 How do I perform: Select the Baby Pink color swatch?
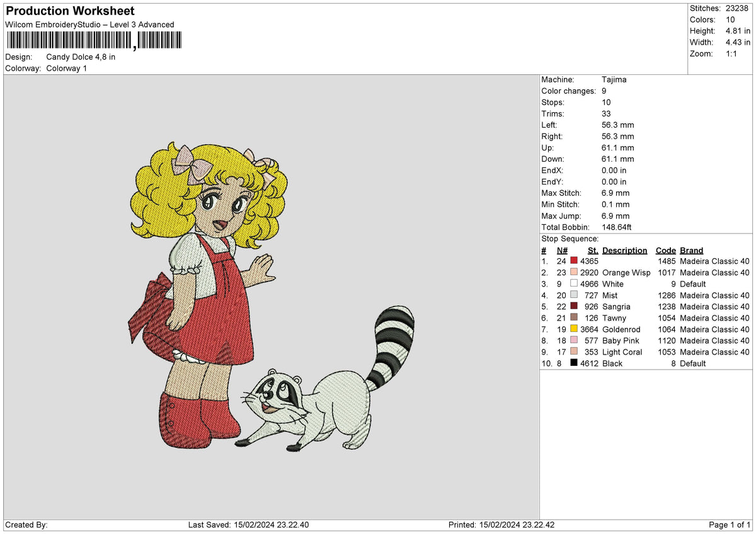coord(574,340)
